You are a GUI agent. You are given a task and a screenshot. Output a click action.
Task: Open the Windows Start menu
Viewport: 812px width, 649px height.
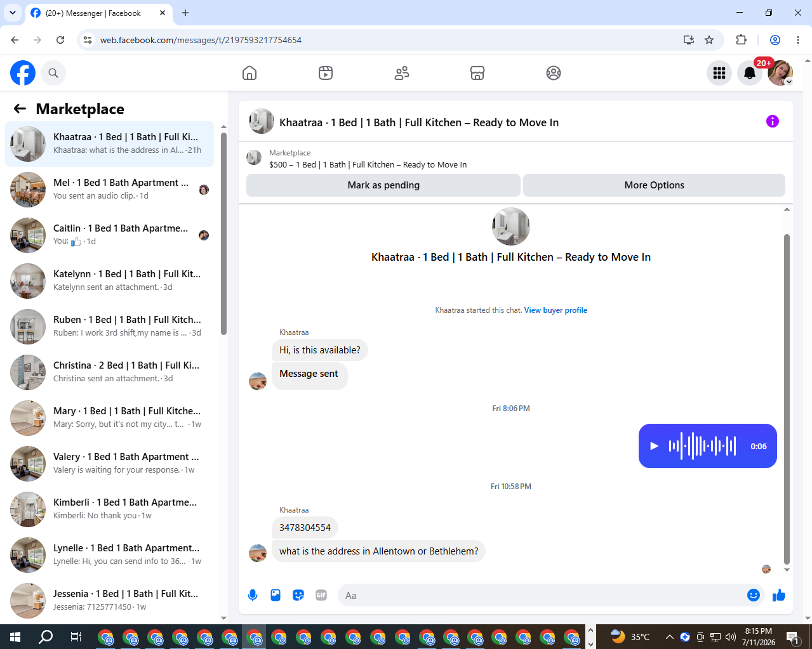point(15,636)
